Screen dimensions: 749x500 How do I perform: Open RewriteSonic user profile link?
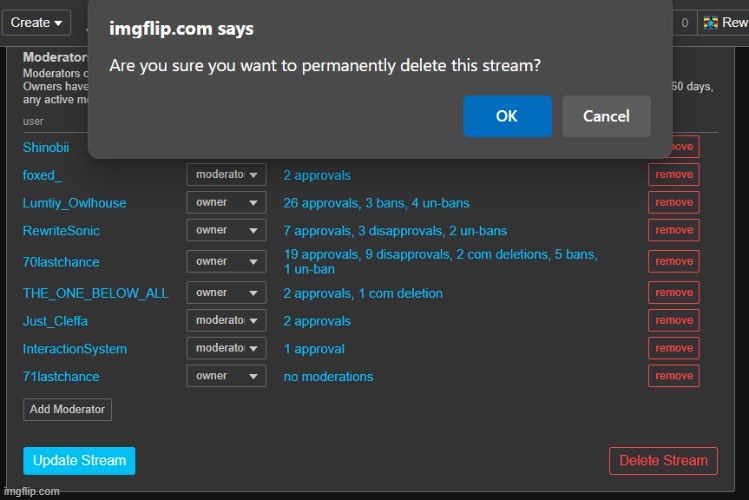61,231
